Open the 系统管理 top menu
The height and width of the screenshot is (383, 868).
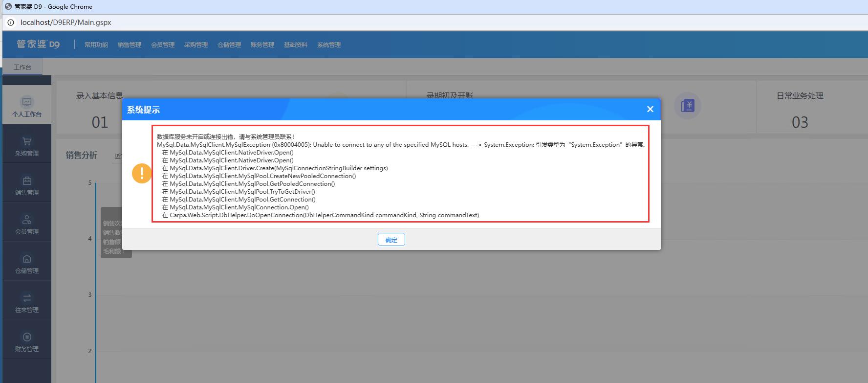[329, 45]
